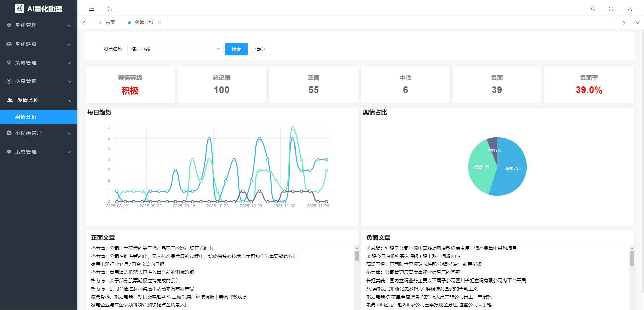Open global search via the magnifier icon
The image size is (644, 310).
[x=592, y=9]
